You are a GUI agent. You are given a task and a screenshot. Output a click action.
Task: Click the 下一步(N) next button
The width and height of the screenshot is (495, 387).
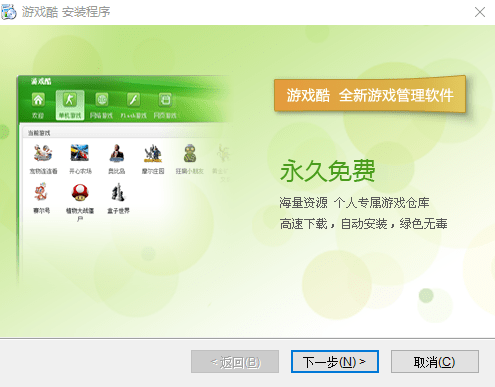pos(335,361)
